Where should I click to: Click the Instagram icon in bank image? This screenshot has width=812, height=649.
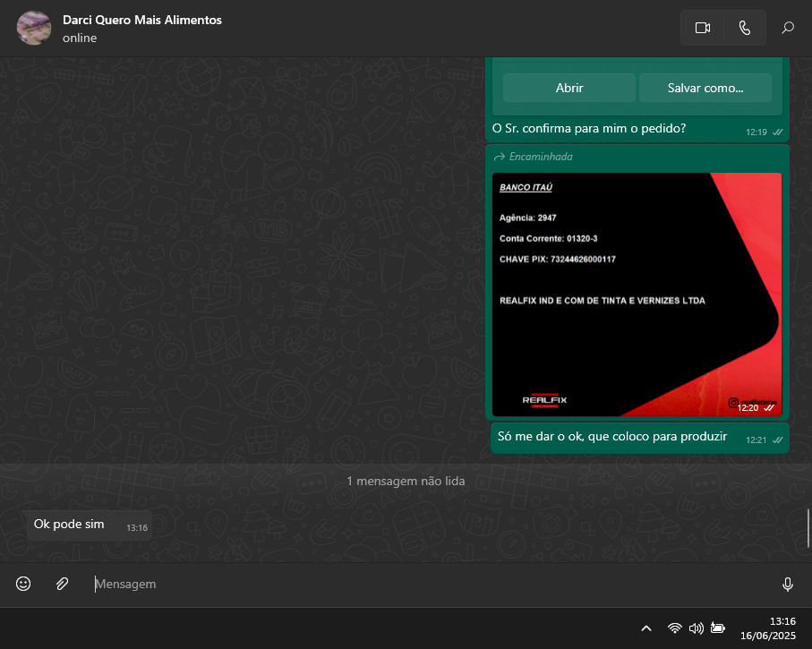pos(732,404)
